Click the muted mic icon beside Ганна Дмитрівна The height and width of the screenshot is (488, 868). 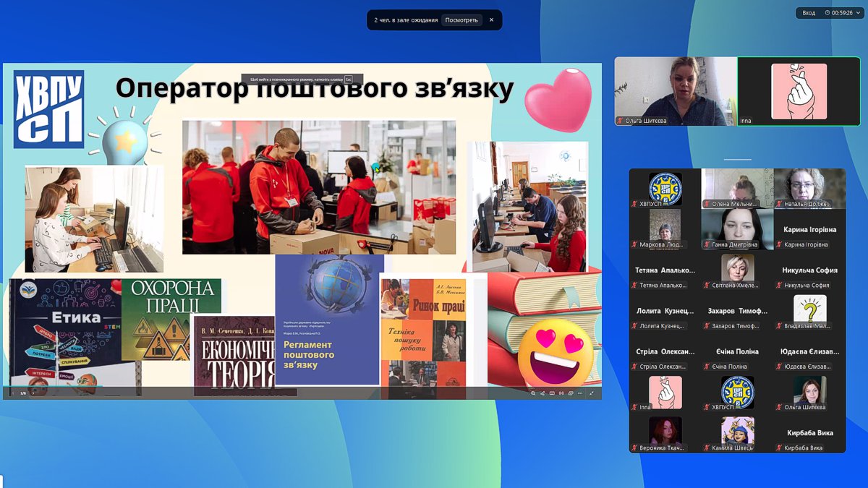[x=707, y=244]
